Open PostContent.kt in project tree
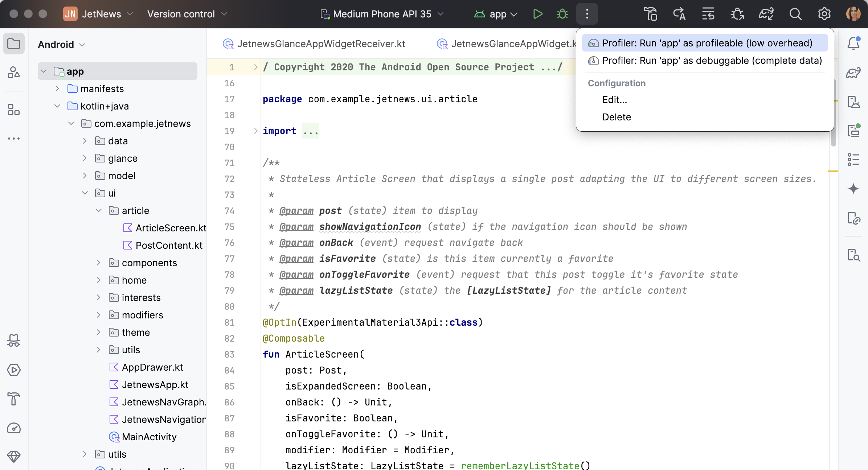 (169, 246)
